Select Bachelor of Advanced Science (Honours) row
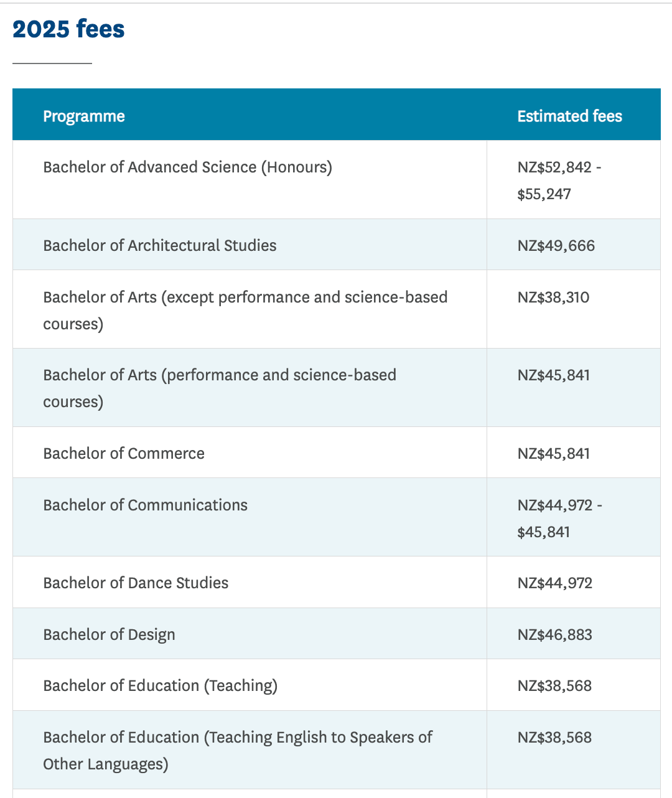Image resolution: width=672 pixels, height=798 pixels. pyautogui.click(x=187, y=167)
